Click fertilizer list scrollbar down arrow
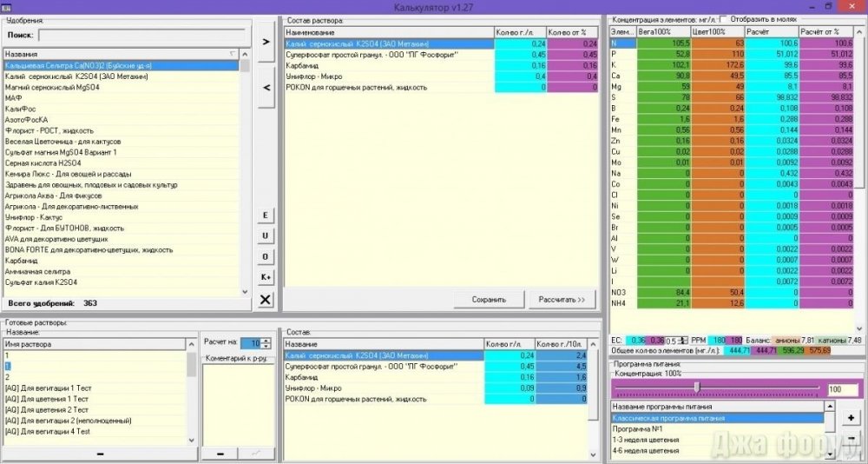The image size is (868, 464). pos(246,292)
